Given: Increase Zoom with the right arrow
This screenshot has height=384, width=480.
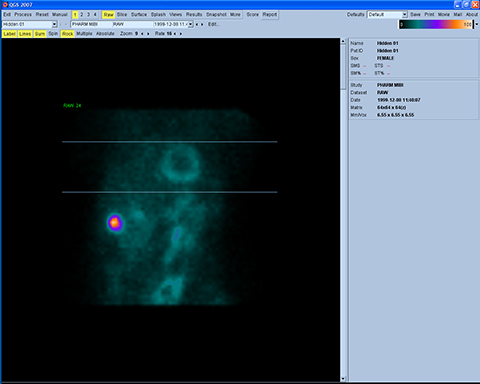Looking at the screenshot, I should tap(148, 34).
